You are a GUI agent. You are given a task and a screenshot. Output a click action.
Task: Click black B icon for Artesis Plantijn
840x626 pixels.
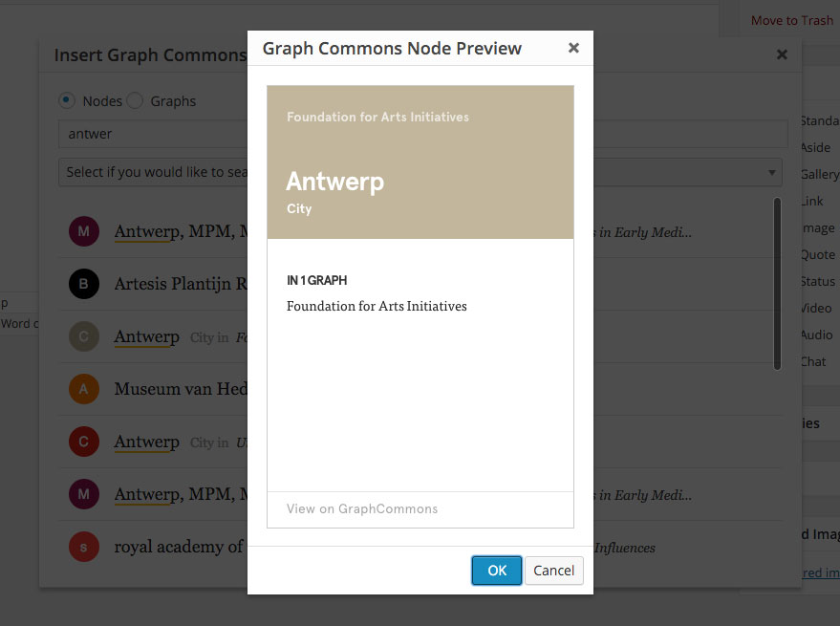[x=83, y=284]
